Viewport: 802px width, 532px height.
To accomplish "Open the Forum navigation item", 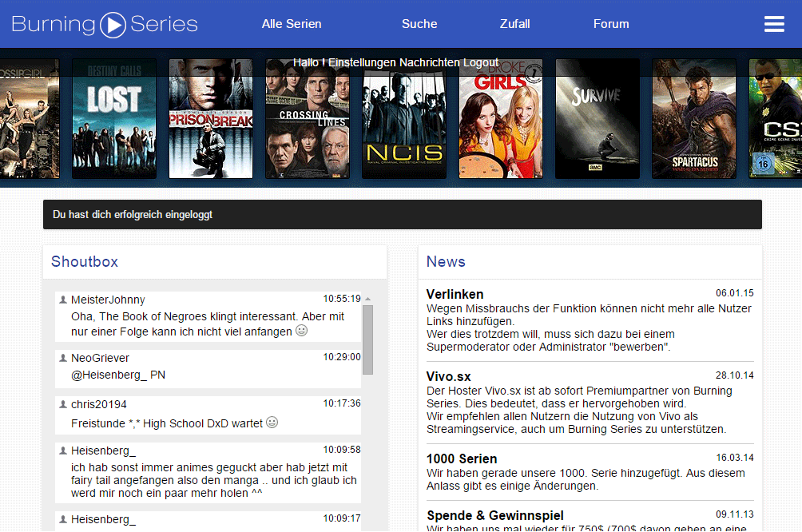I will coord(611,24).
